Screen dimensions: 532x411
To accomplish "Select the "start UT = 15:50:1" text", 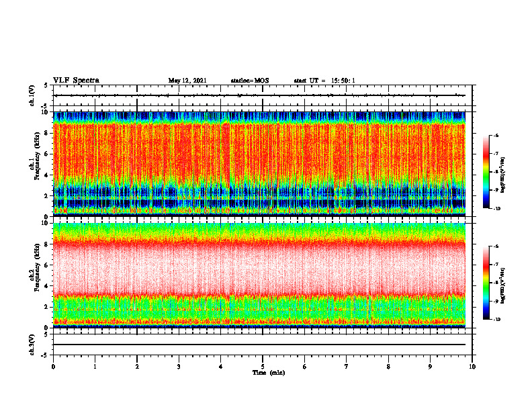I will tap(324, 81).
